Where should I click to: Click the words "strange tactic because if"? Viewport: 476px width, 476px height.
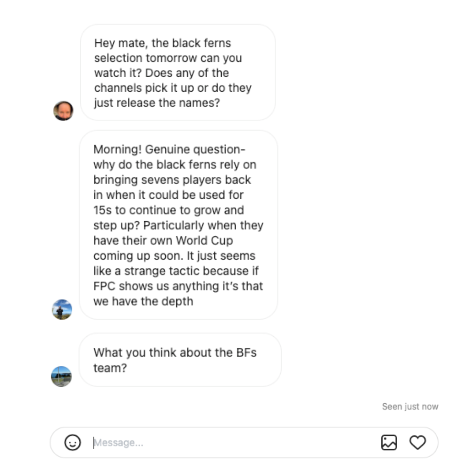pyautogui.click(x=192, y=271)
